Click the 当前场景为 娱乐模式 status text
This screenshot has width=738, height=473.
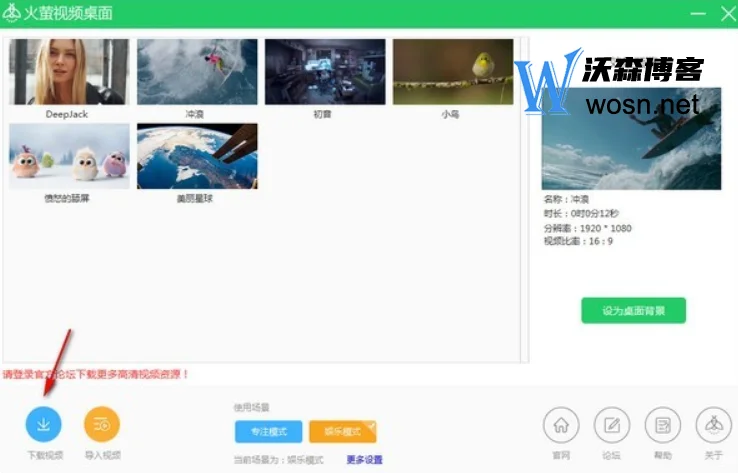pyautogui.click(x=279, y=459)
